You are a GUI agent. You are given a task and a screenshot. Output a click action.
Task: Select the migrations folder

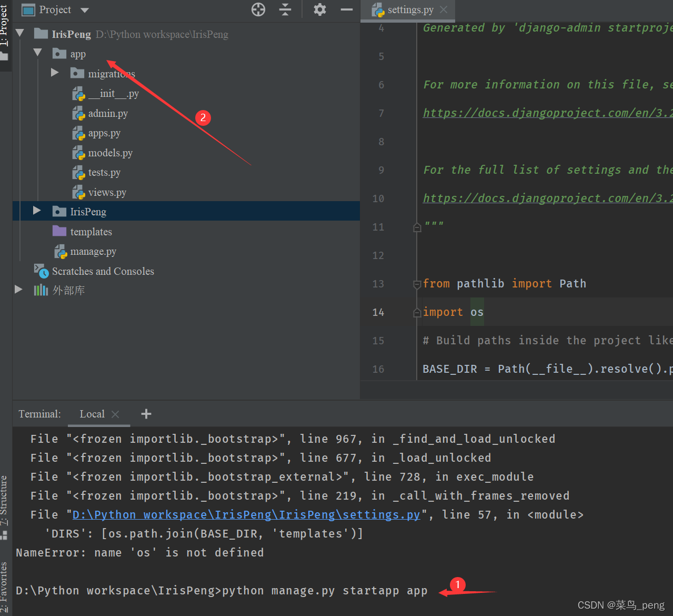click(112, 74)
